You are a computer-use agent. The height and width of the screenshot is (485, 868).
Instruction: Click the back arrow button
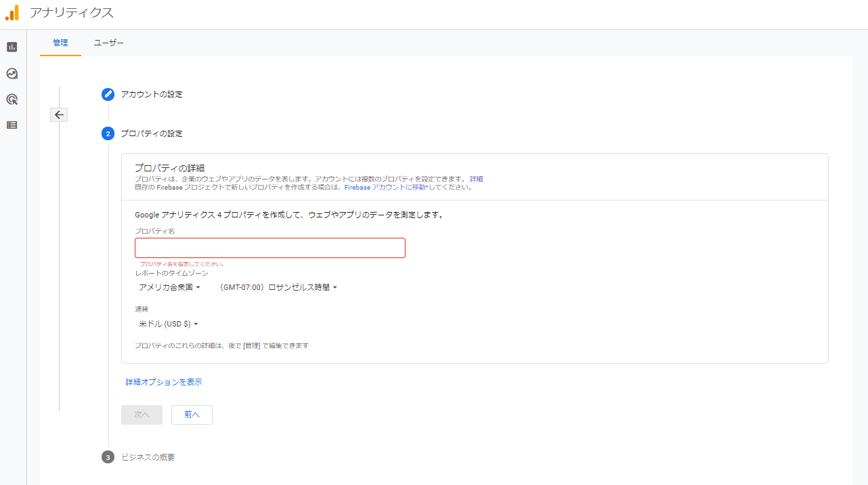pos(59,114)
